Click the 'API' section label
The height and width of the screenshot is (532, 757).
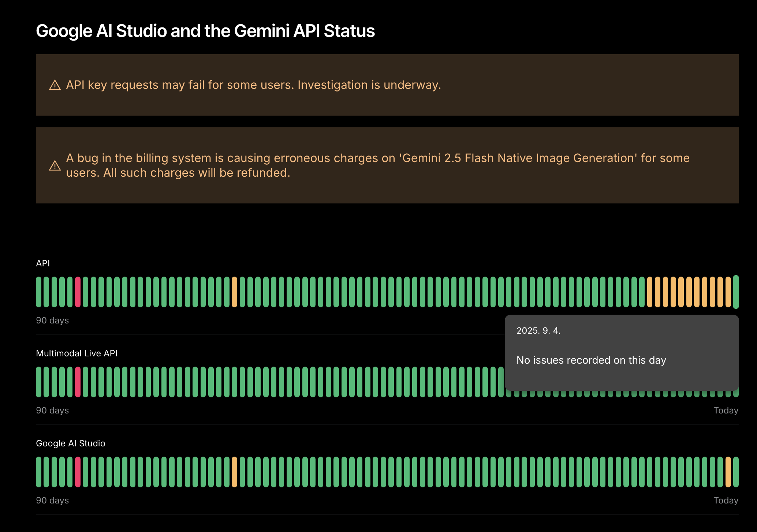(x=43, y=263)
